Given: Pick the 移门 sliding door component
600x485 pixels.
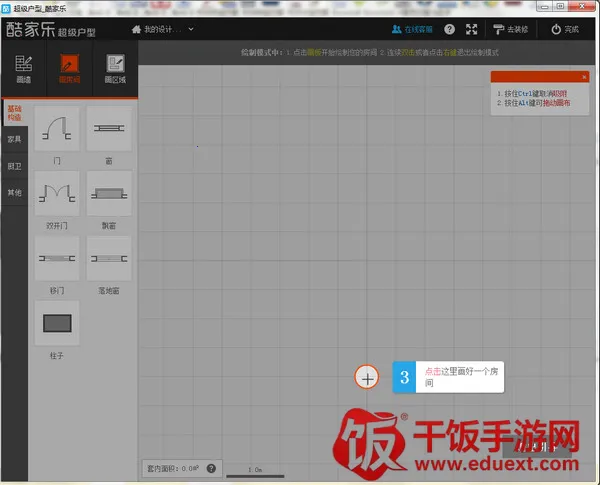Looking at the screenshot, I should coord(57,257).
